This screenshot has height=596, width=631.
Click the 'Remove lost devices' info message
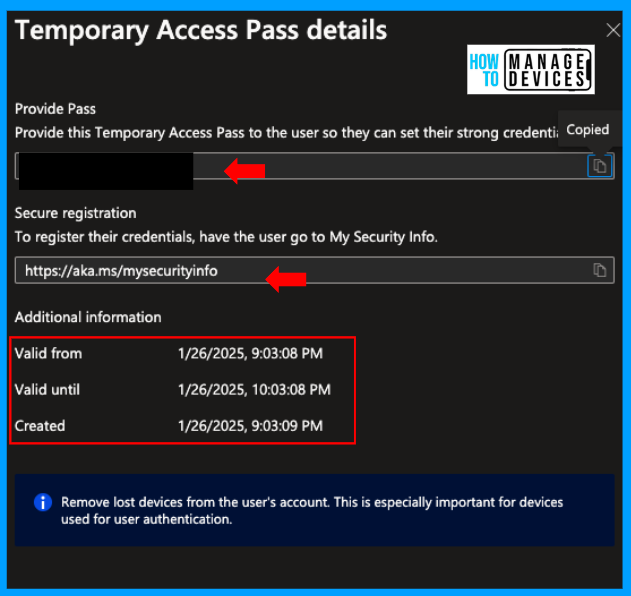[312, 511]
